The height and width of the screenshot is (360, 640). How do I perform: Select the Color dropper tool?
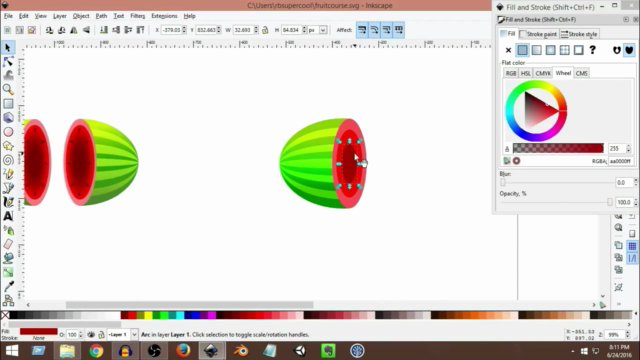pyautogui.click(x=8, y=286)
